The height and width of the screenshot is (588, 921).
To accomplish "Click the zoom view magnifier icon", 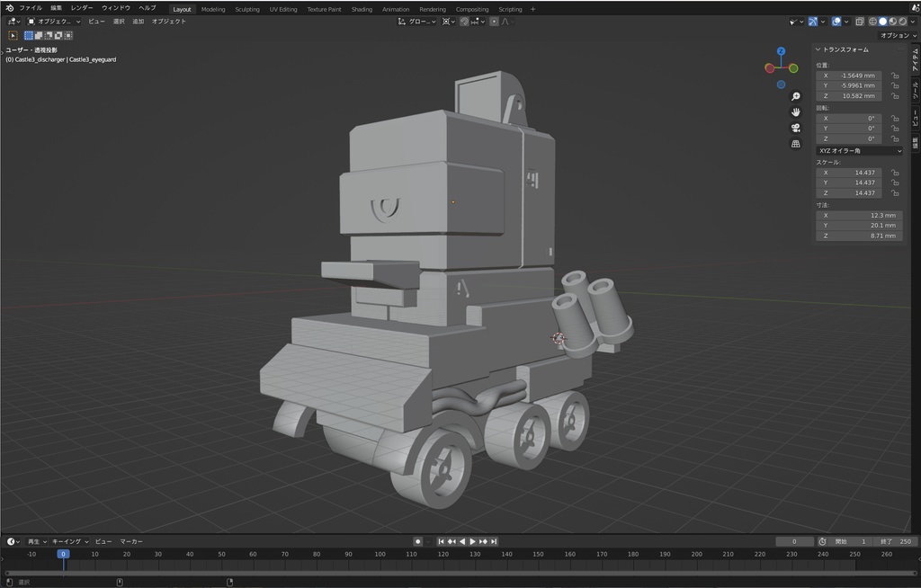I will 796,96.
